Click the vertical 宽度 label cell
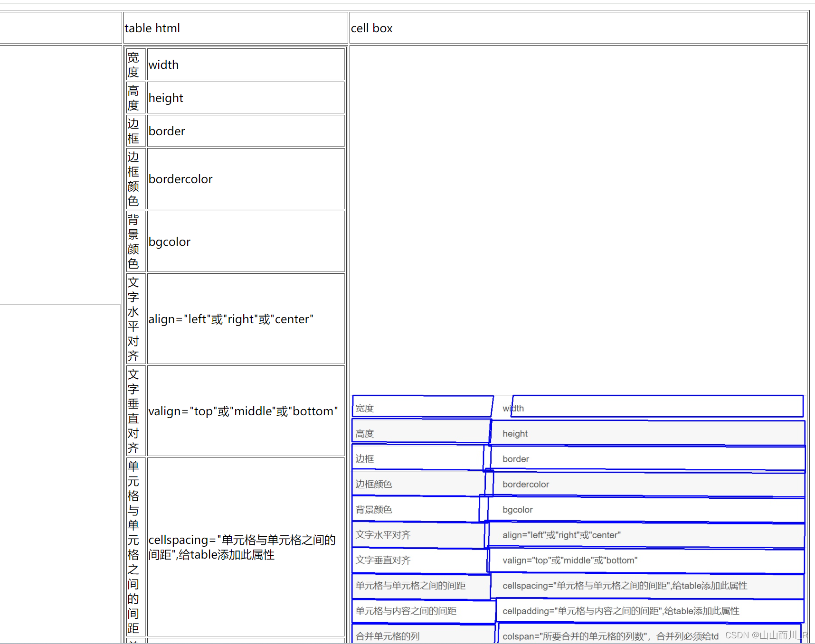The width and height of the screenshot is (815, 644). coord(136,65)
